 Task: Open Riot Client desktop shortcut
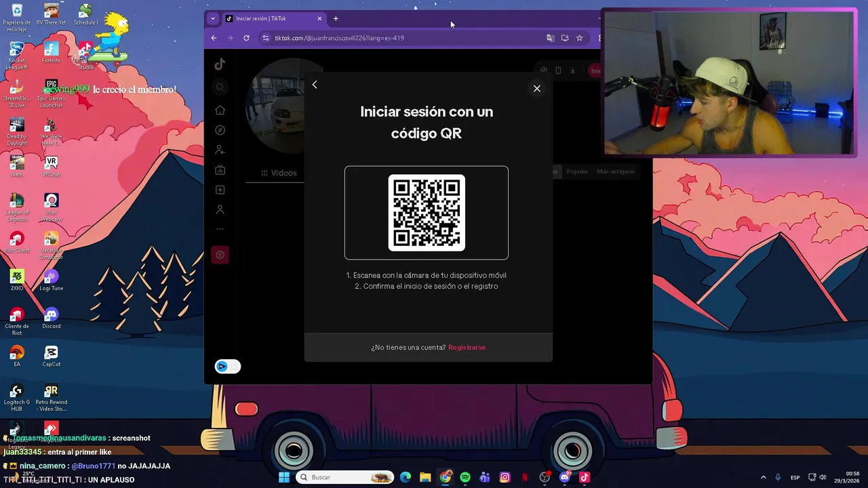coord(17,243)
